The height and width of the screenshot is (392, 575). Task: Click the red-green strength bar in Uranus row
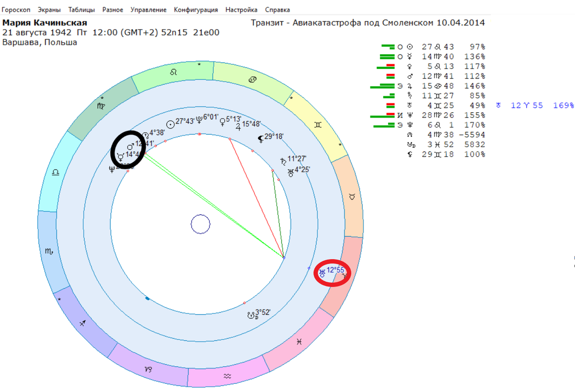390,105
